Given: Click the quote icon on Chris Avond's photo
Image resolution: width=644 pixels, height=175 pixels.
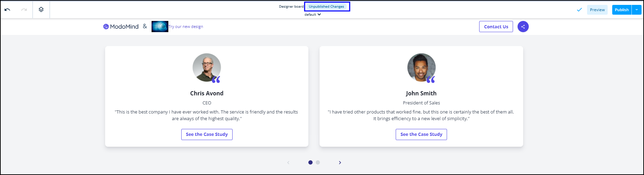Looking at the screenshot, I should [216, 80].
